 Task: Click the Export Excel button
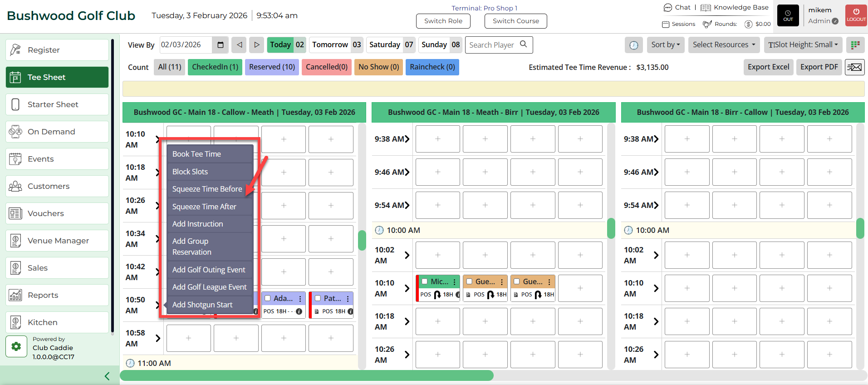(x=768, y=67)
